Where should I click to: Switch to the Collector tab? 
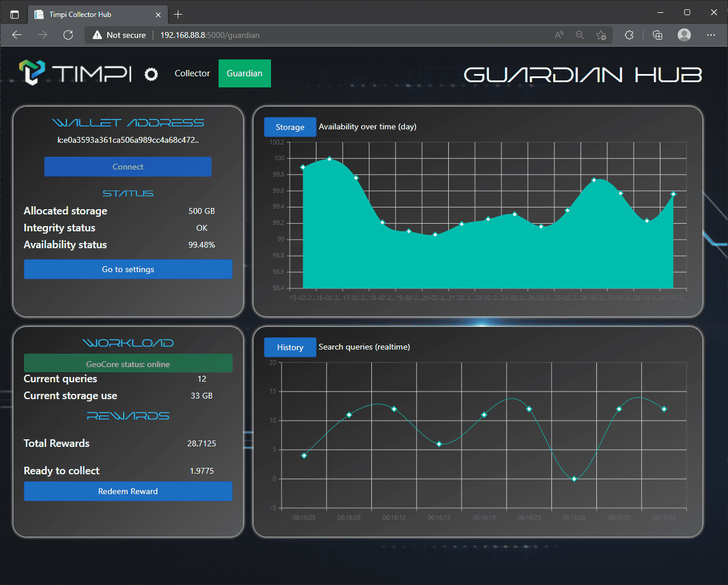(192, 73)
